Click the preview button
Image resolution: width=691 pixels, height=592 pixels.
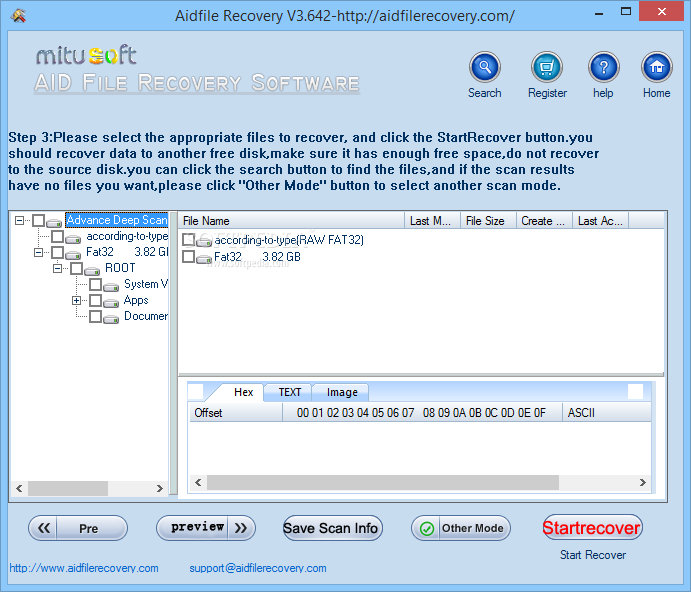[206, 528]
